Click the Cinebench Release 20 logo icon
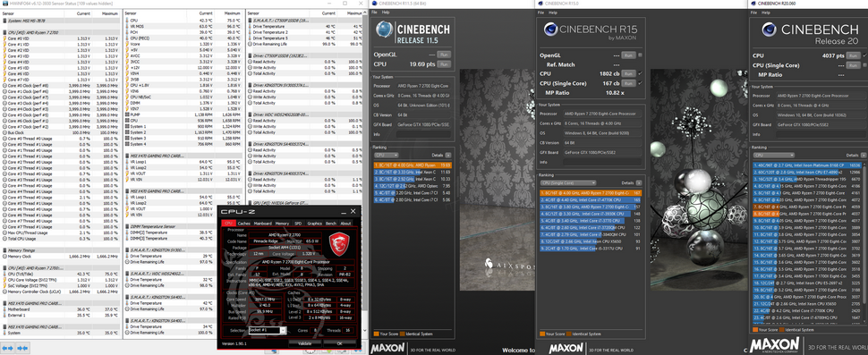The image size is (868, 355). (x=770, y=29)
